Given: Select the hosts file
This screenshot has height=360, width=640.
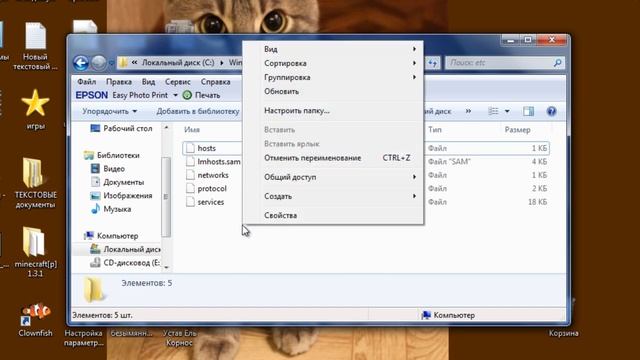Looking at the screenshot, I should coord(207,148).
